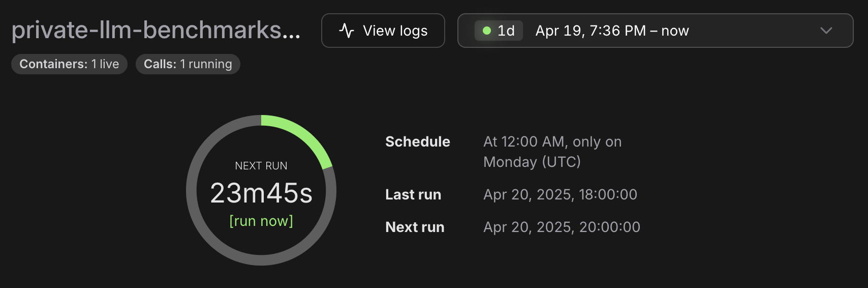Click the Schedule label

click(x=418, y=141)
